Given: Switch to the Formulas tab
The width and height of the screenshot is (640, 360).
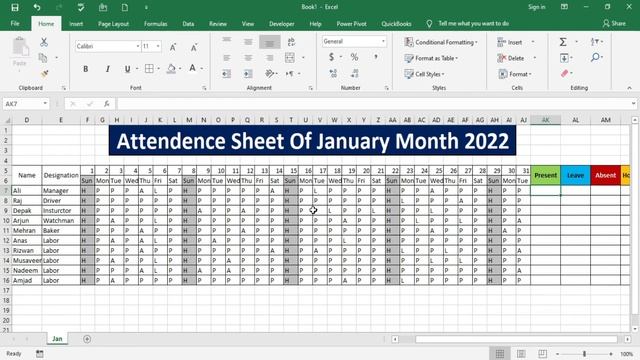Looking at the screenshot, I should (x=156, y=24).
